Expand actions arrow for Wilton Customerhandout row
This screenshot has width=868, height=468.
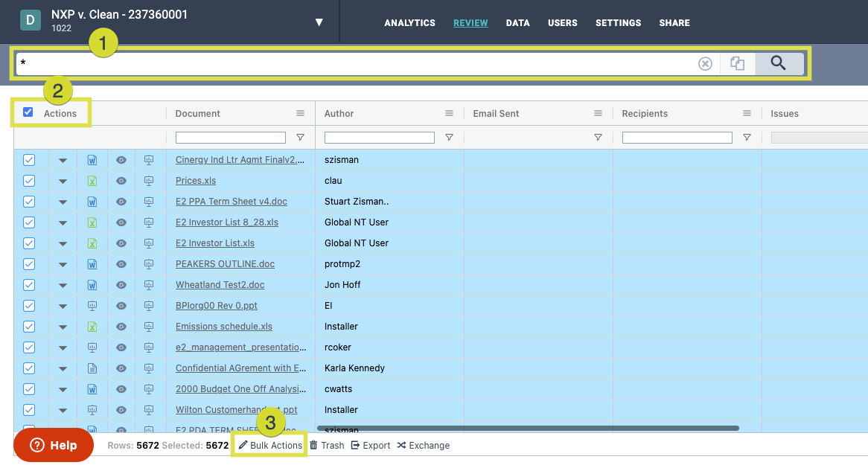(x=63, y=411)
